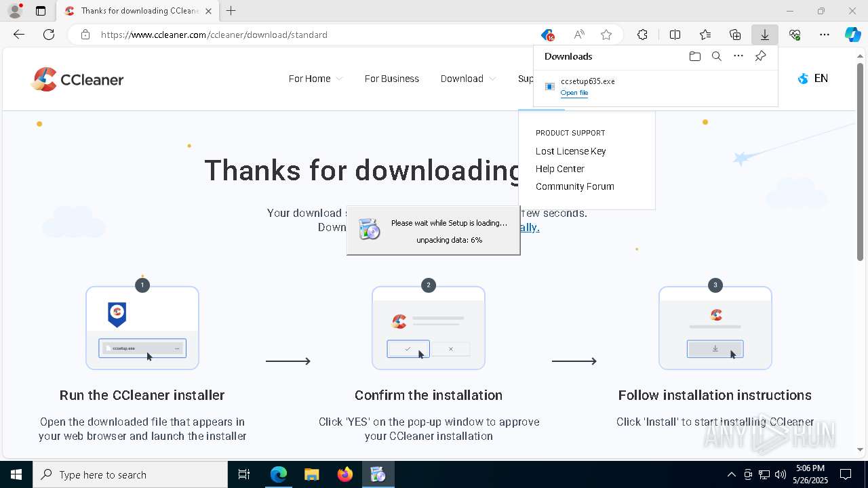
Task: Open More options in Downloads panel
Action: 738,56
